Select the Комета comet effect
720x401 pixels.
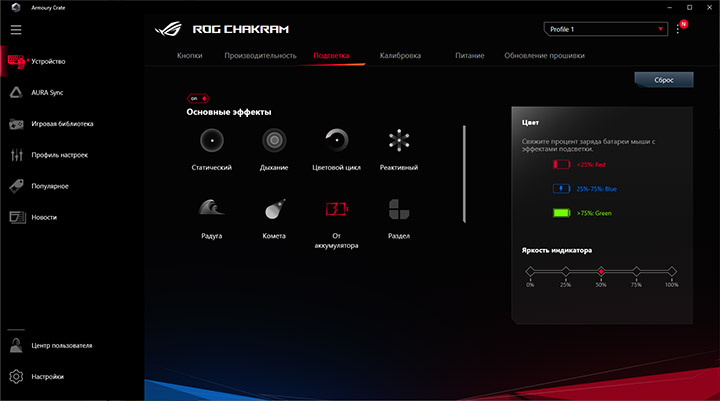pos(274,219)
